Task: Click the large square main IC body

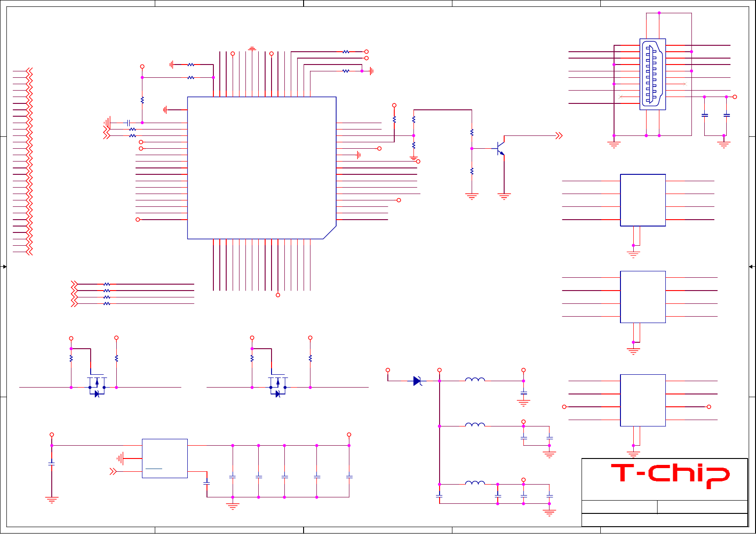Action: point(262,168)
